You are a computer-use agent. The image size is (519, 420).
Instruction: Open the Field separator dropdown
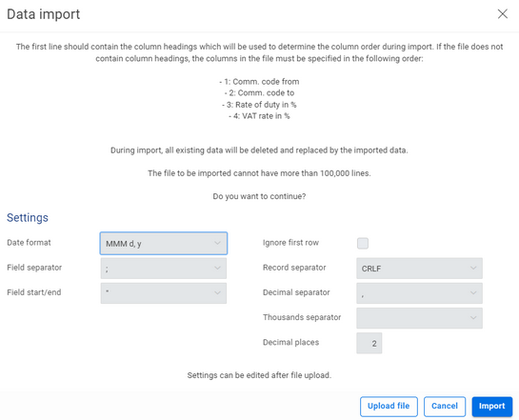(164, 268)
